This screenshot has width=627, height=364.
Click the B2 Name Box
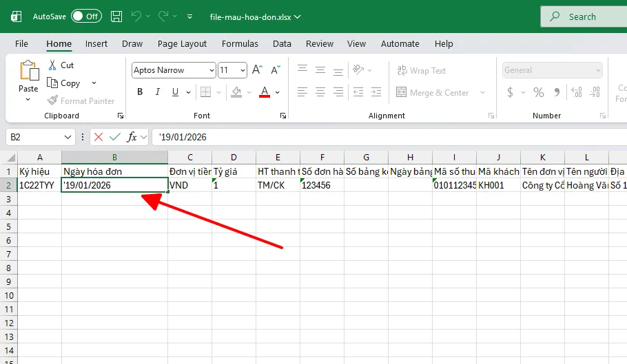point(41,137)
